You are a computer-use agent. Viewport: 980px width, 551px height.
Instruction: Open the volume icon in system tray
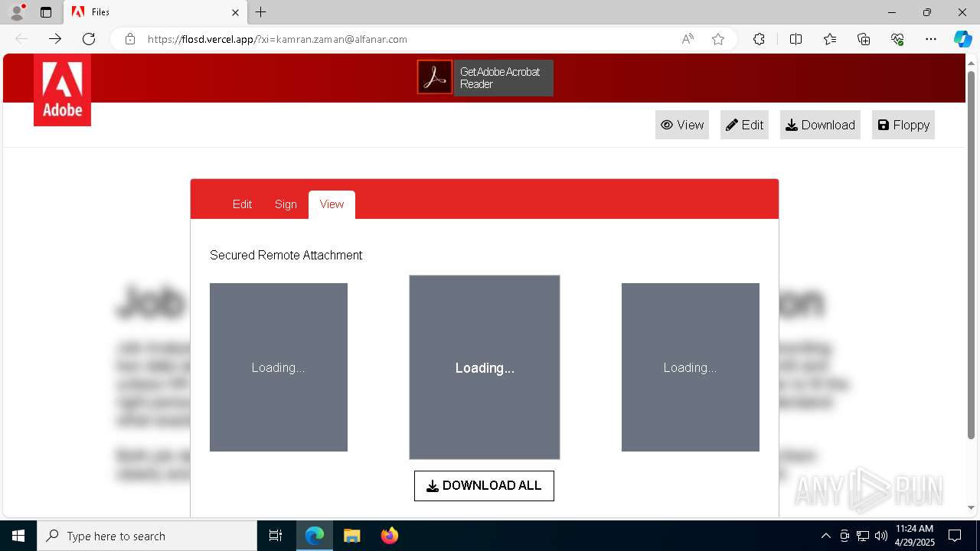click(880, 536)
